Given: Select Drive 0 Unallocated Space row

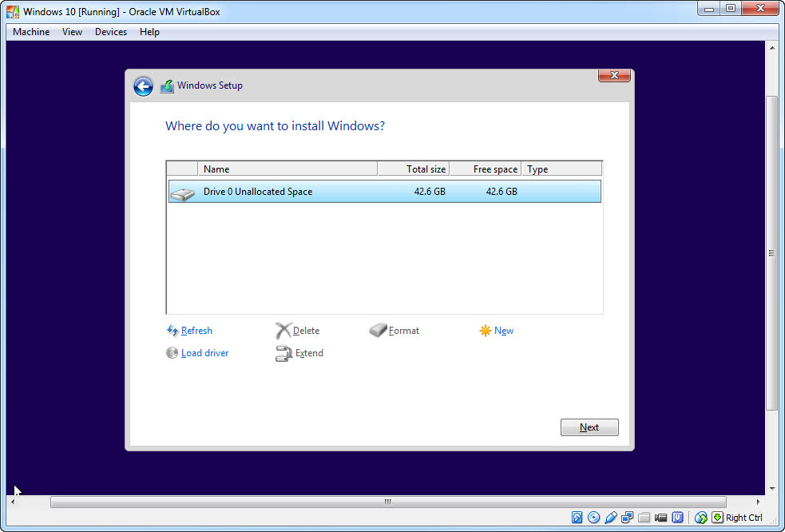Looking at the screenshot, I should coord(384,192).
